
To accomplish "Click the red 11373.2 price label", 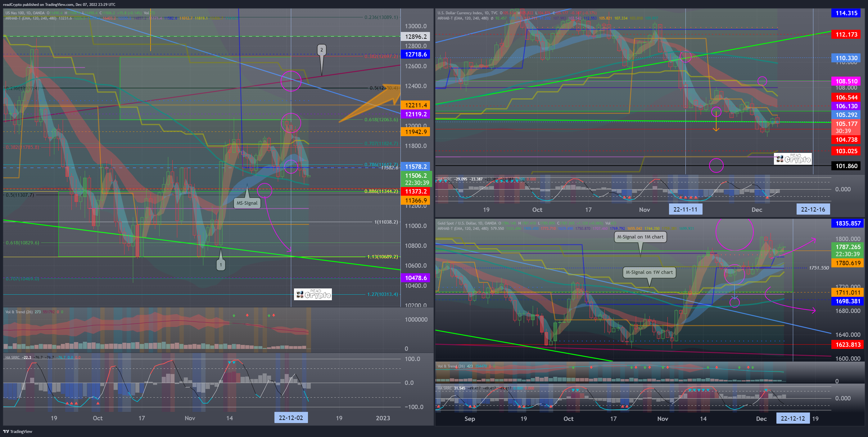I will click(x=415, y=191).
